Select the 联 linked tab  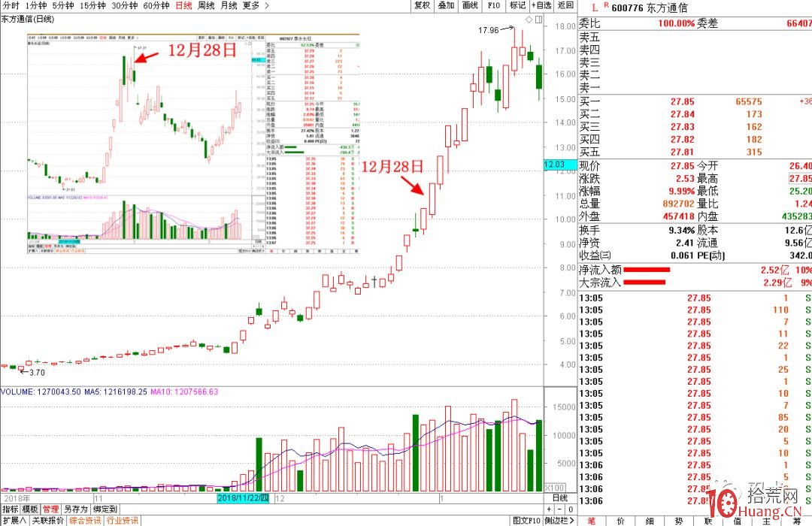tap(708, 521)
